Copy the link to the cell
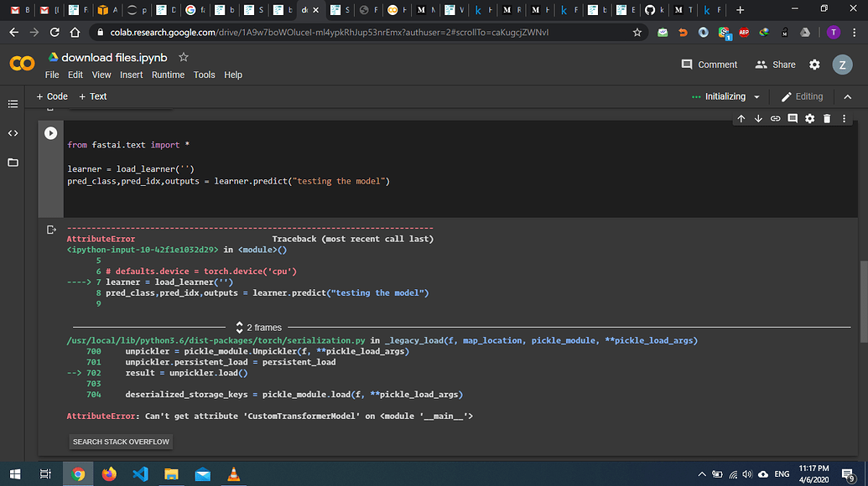The image size is (868, 486). (x=774, y=118)
